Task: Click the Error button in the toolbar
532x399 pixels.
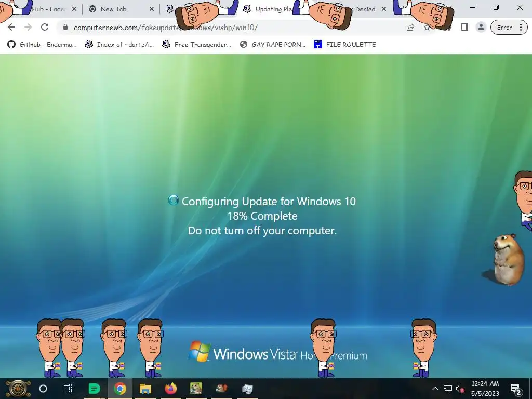Action: [504, 28]
